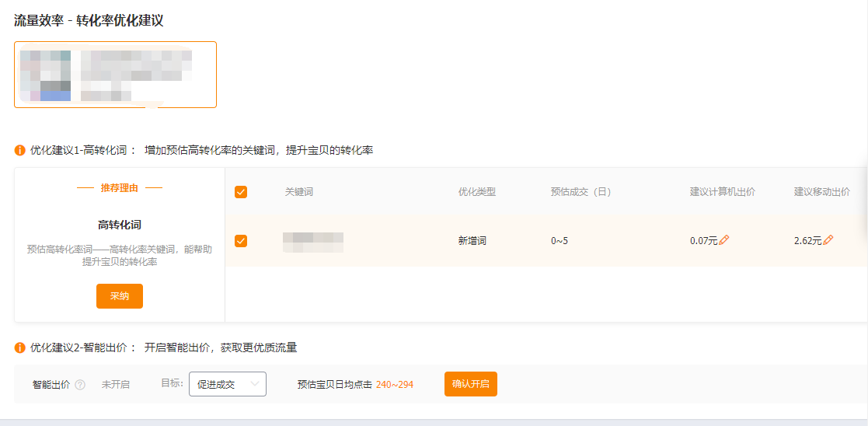This screenshot has height=426, width=868.
Task: Click the 240~294 estimated daily clicks value
Action: [395, 385]
